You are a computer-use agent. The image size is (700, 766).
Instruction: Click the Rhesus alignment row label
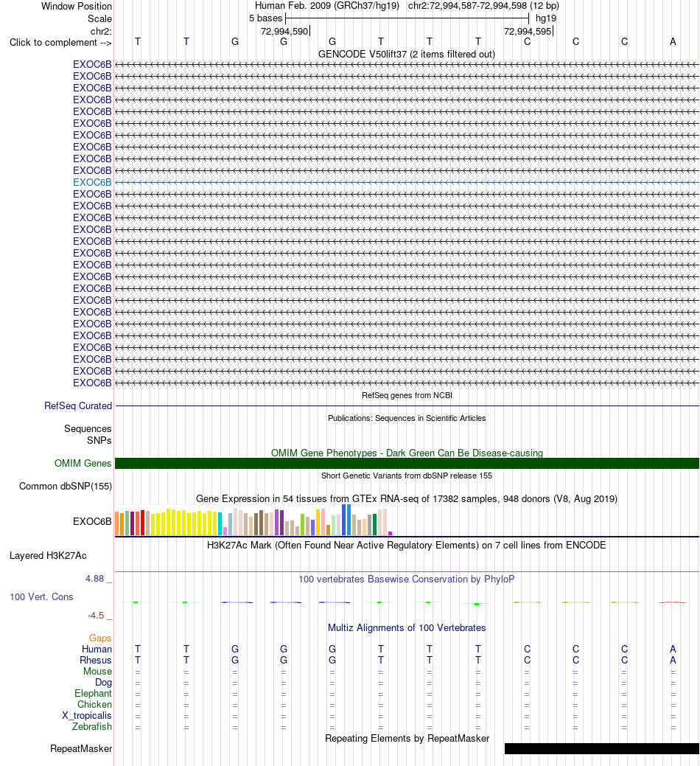tap(96, 660)
